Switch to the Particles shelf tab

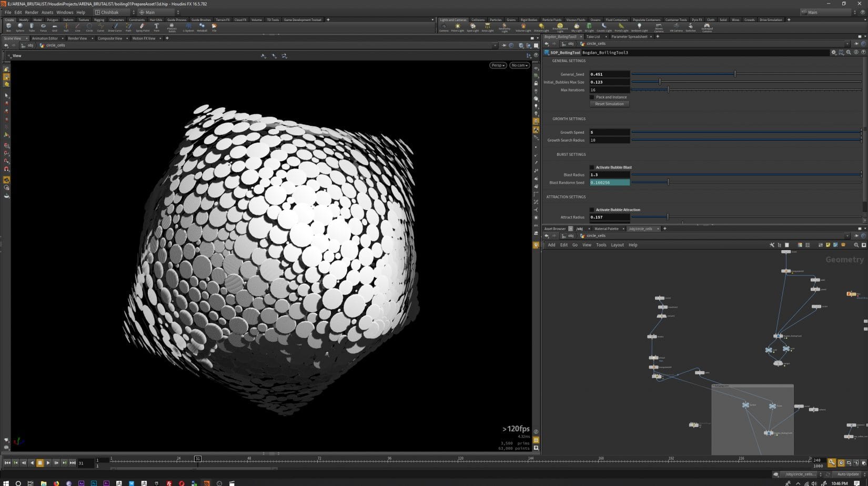[496, 19]
